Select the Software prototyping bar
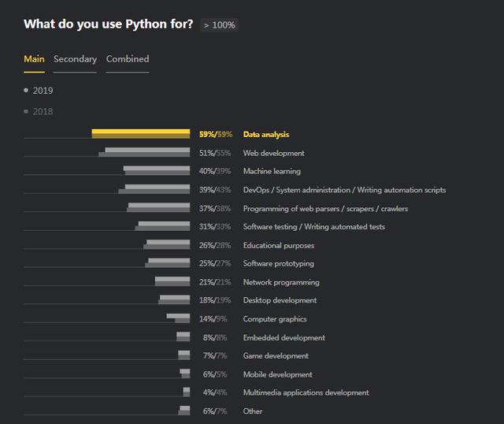This screenshot has height=424, width=504. click(x=168, y=262)
